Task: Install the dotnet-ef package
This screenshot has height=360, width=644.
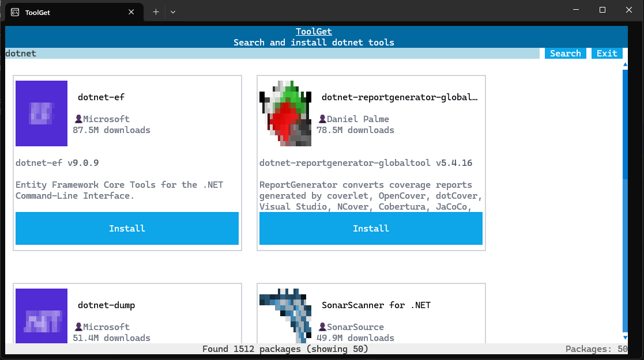Action: 127,228
